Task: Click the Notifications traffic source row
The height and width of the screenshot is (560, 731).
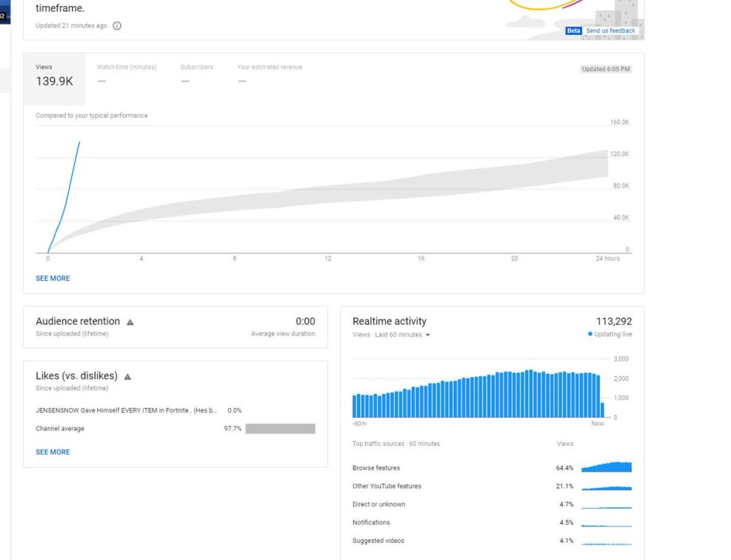Action: click(x=371, y=522)
